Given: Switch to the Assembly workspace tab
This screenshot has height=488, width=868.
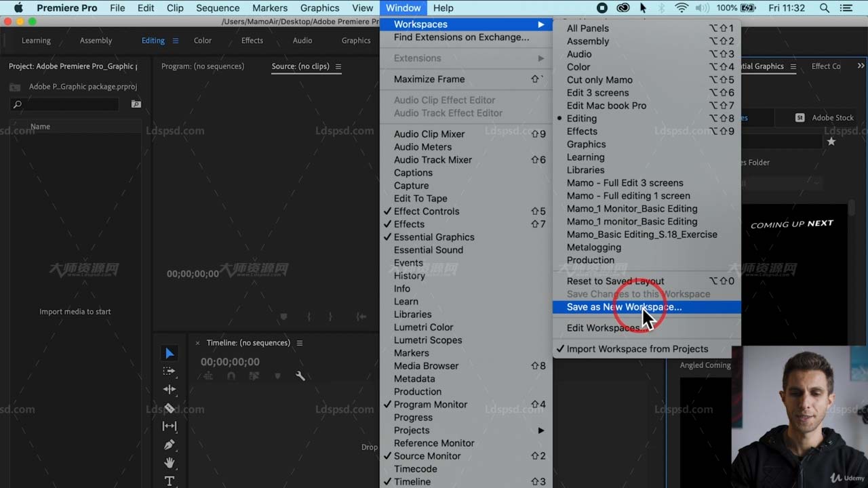Looking at the screenshot, I should pos(96,41).
